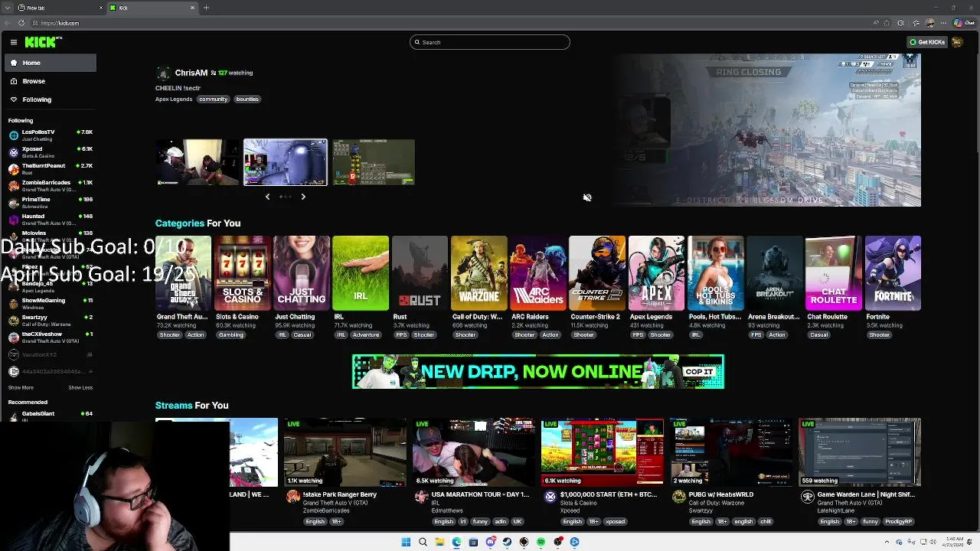Unmute the featured stream preview

[587, 197]
